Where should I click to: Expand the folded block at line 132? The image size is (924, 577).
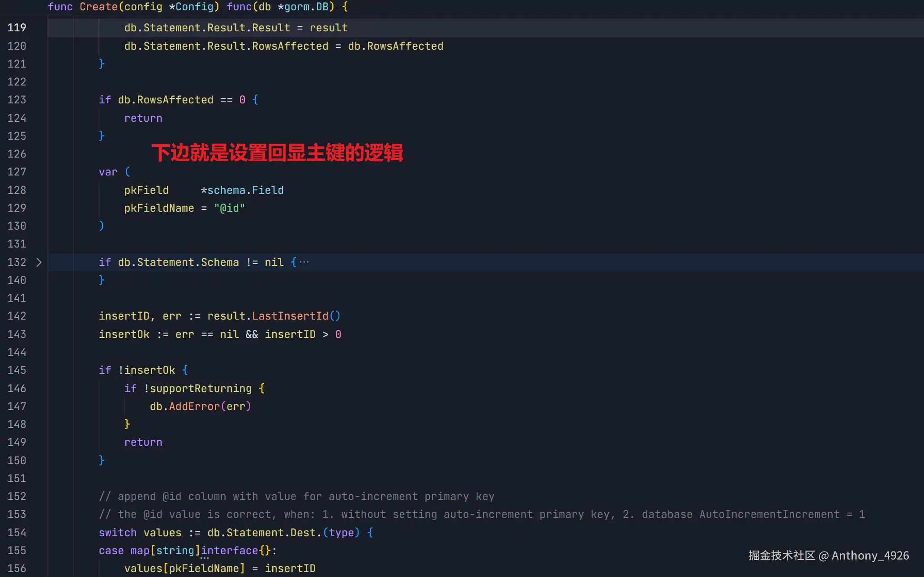tap(39, 262)
